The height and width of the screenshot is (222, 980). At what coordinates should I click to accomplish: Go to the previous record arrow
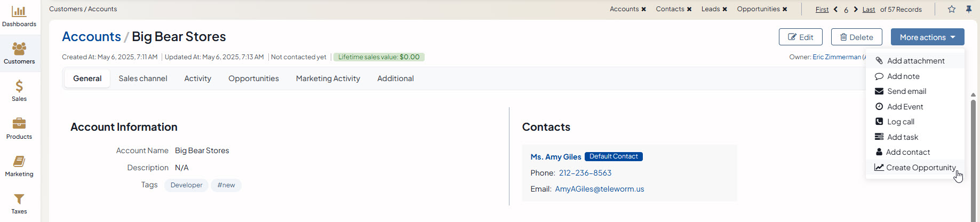point(835,10)
